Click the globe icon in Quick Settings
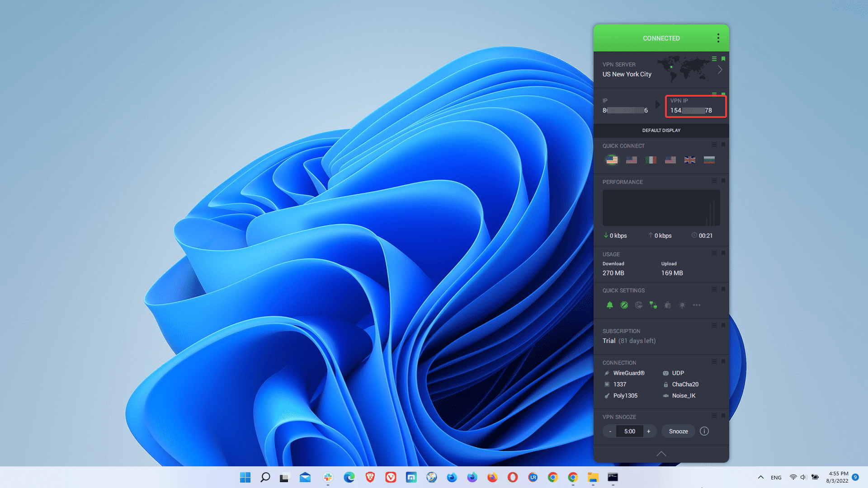Viewport: 868px width, 488px height. pyautogui.click(x=639, y=305)
